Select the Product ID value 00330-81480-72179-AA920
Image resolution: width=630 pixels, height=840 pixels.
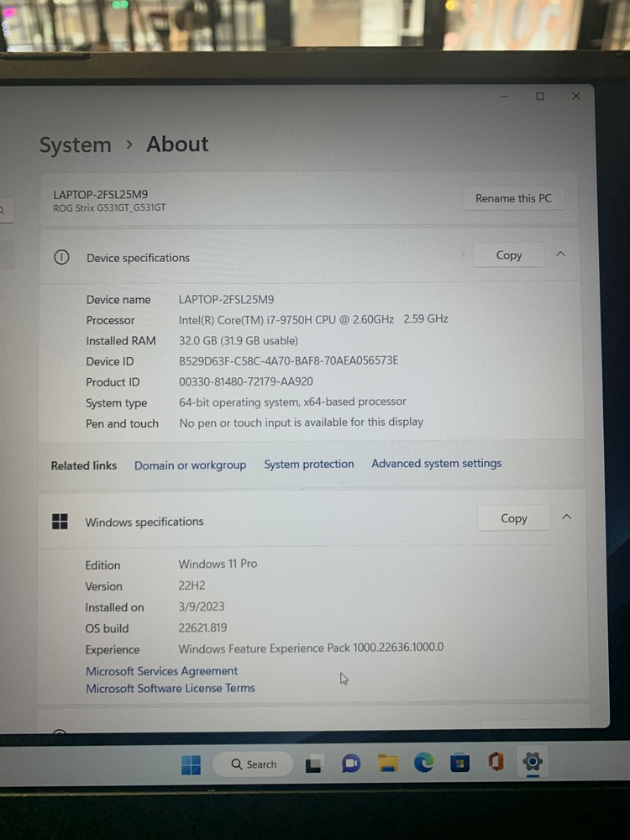point(246,381)
